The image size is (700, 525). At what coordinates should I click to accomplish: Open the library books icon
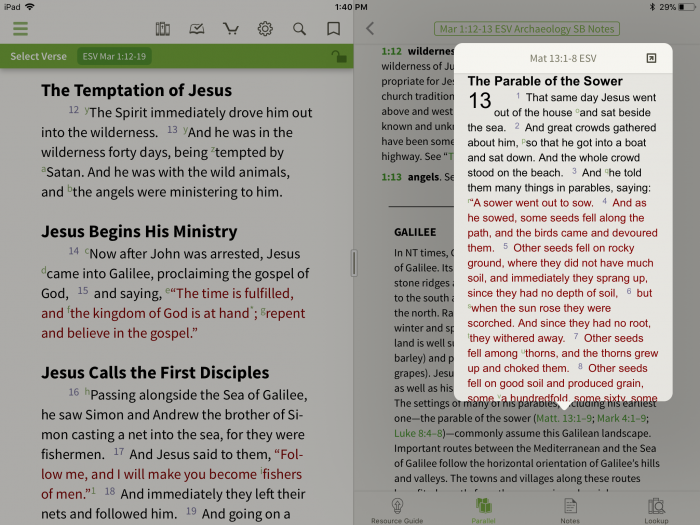[x=162, y=29]
